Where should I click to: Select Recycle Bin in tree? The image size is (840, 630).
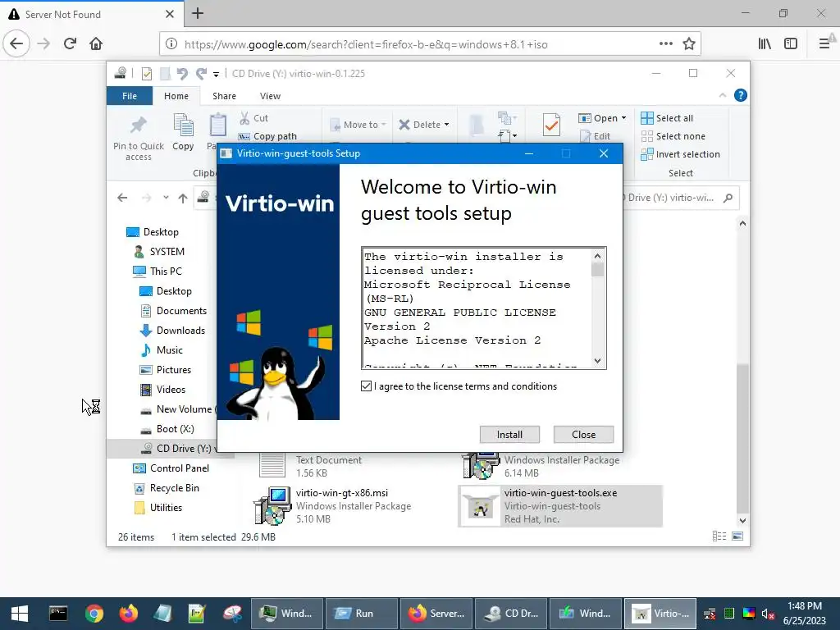click(166, 488)
